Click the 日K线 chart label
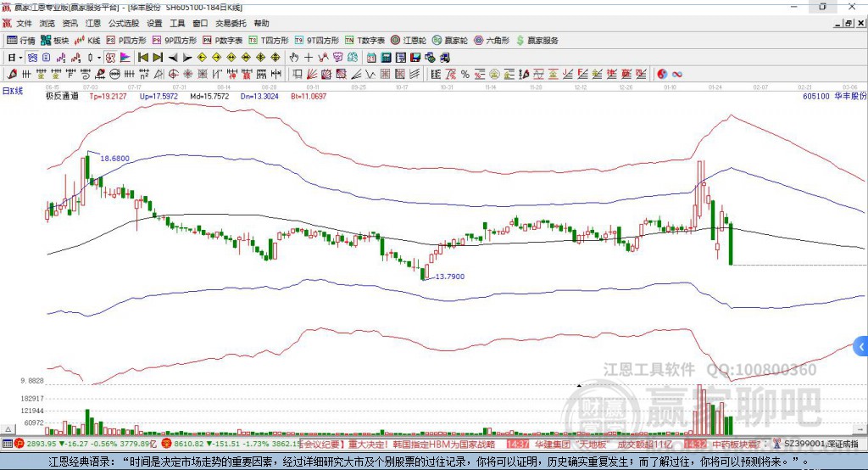 pyautogui.click(x=13, y=90)
